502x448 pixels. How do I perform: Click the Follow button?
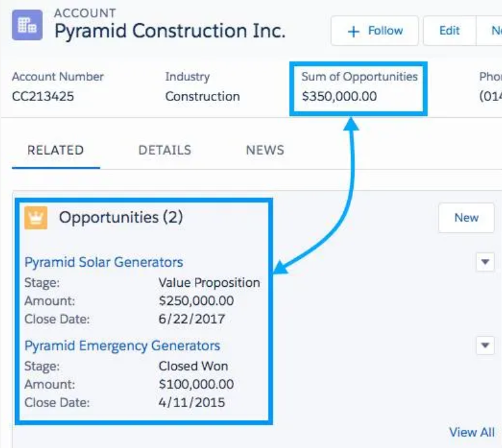pos(374,30)
